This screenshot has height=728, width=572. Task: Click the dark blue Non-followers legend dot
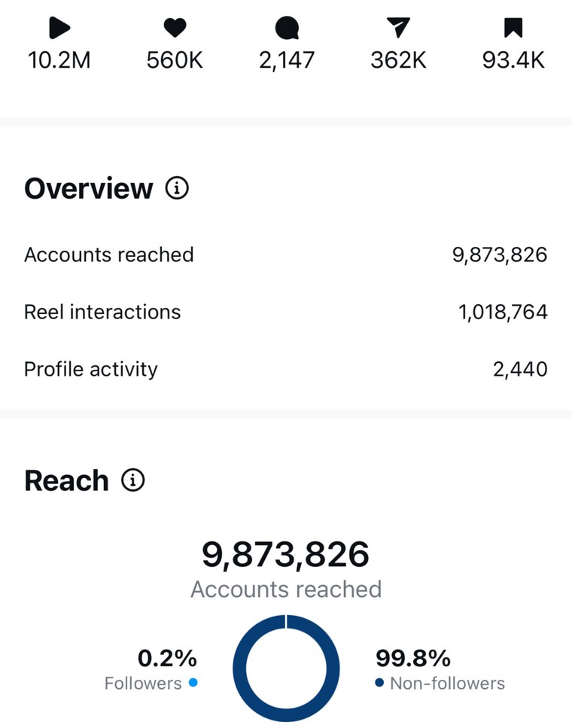[379, 683]
